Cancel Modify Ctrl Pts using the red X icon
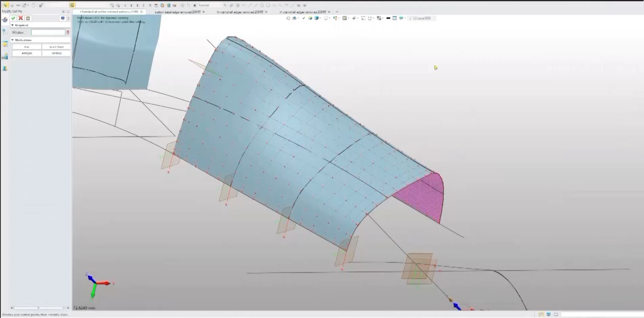Viewport: 644px width, 318px height. 20,18
